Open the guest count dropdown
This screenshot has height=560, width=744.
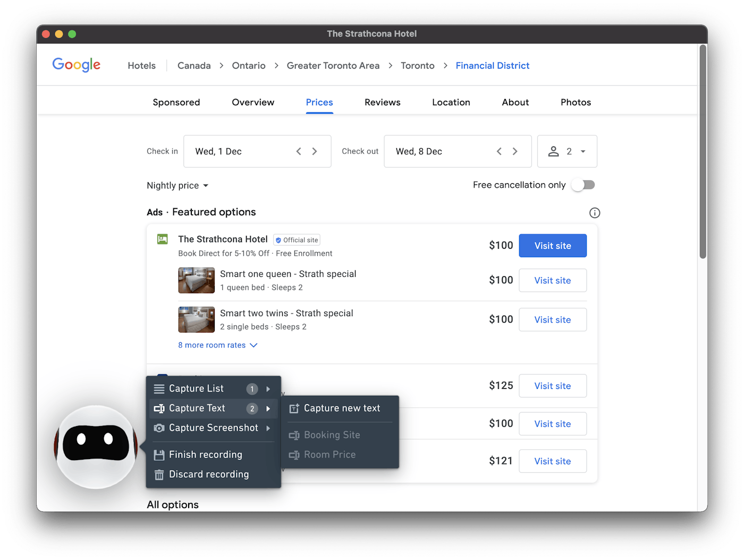(567, 151)
